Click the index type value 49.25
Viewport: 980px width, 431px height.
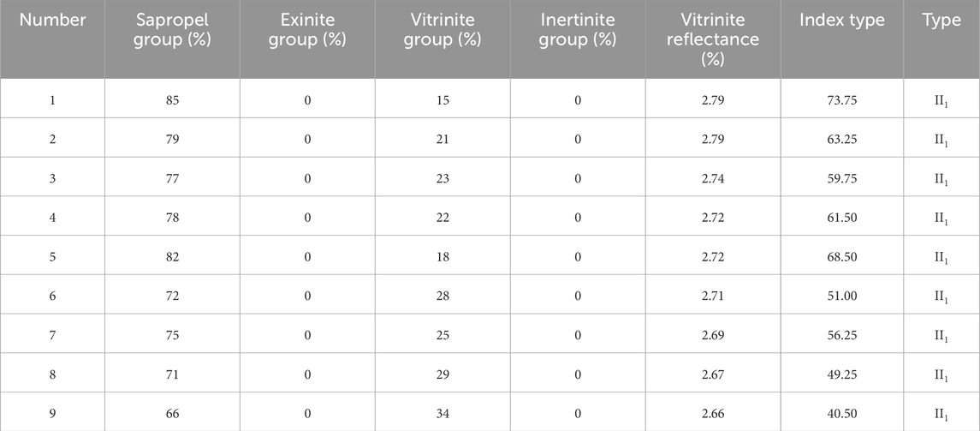pos(842,374)
